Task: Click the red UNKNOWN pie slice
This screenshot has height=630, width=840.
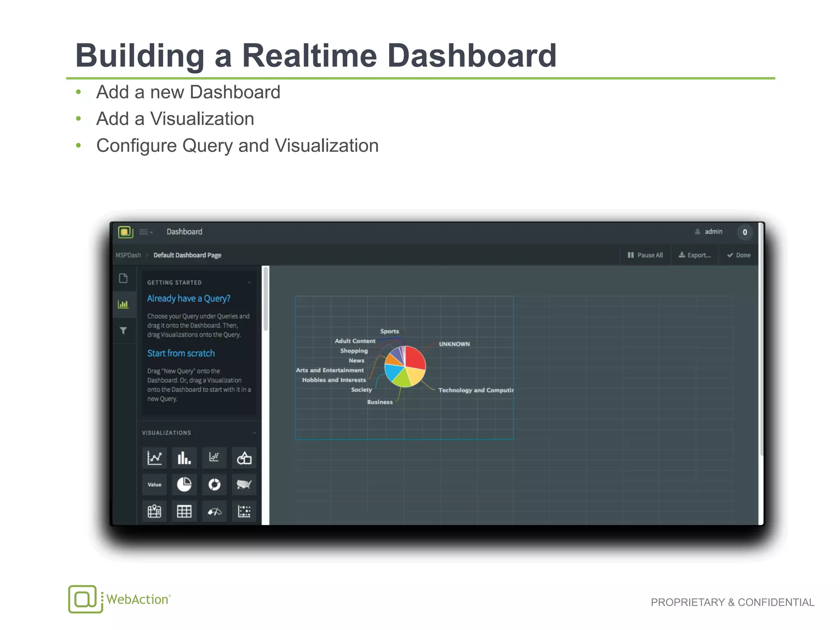Action: coord(414,358)
